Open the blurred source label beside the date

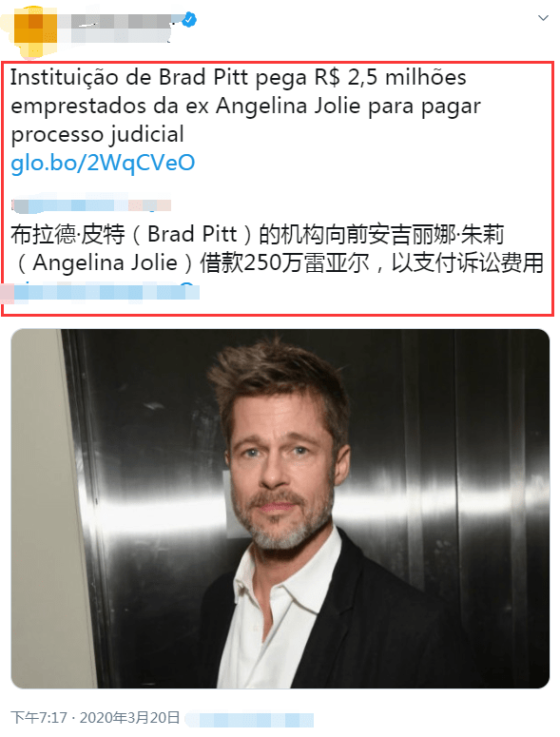(x=249, y=720)
